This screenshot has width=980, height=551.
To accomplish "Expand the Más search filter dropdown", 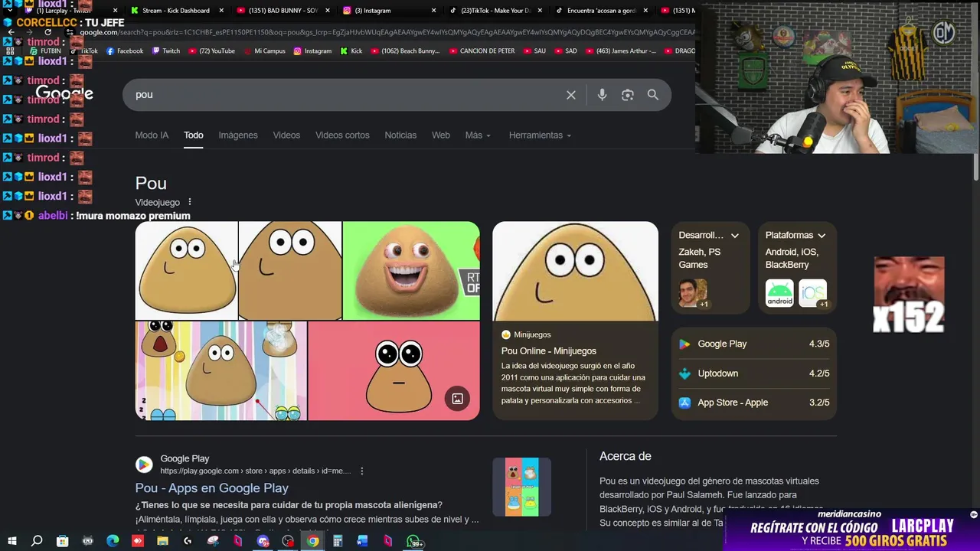I will coord(478,135).
